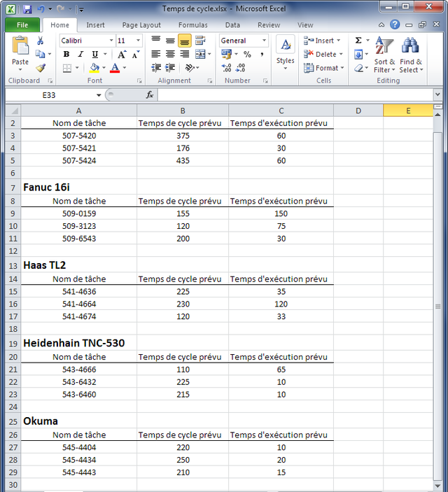
Task: Save the workbook with the floppy icon
Action: (x=27, y=9)
